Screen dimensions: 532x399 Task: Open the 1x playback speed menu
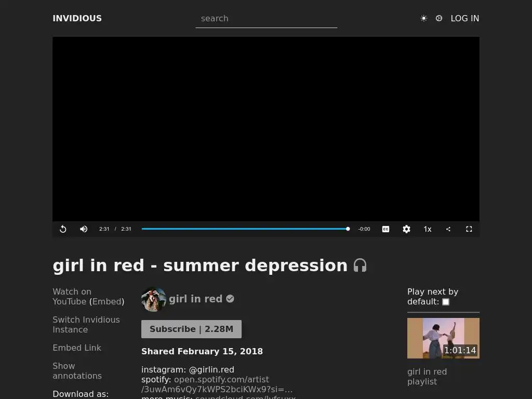coord(428,229)
